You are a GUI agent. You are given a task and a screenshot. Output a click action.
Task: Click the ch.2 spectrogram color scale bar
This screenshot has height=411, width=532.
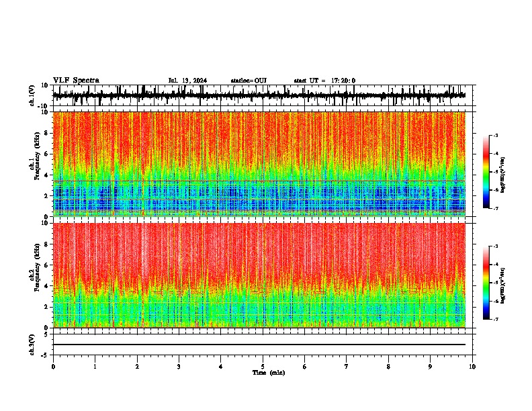click(x=486, y=283)
